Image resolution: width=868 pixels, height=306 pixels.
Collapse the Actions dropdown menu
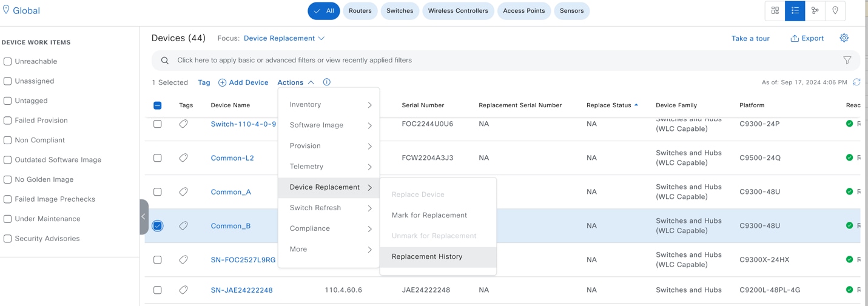click(x=295, y=82)
